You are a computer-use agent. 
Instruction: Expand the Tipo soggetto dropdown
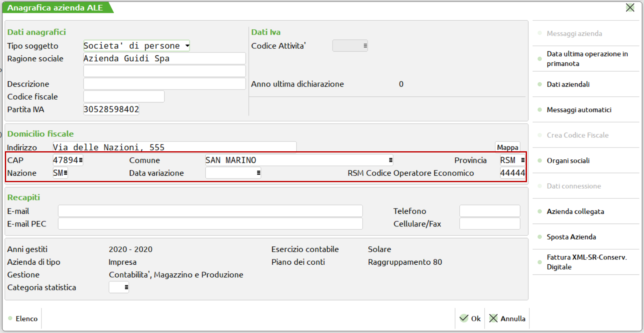click(x=187, y=46)
